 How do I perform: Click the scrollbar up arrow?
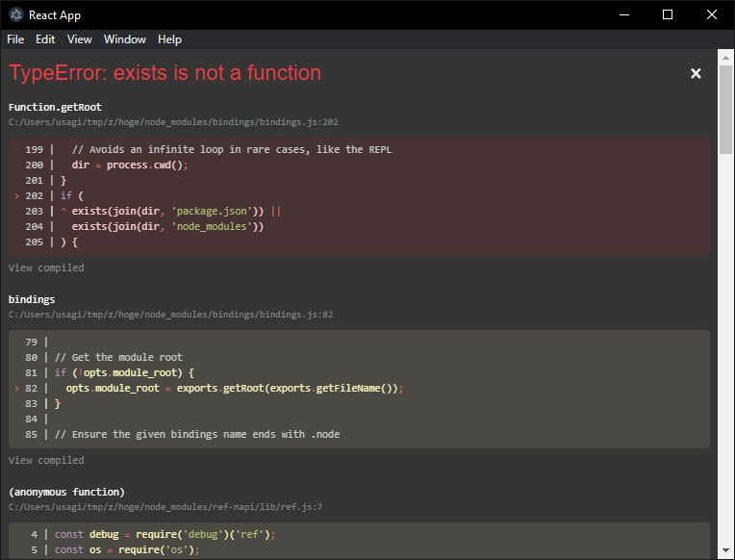[x=725, y=58]
